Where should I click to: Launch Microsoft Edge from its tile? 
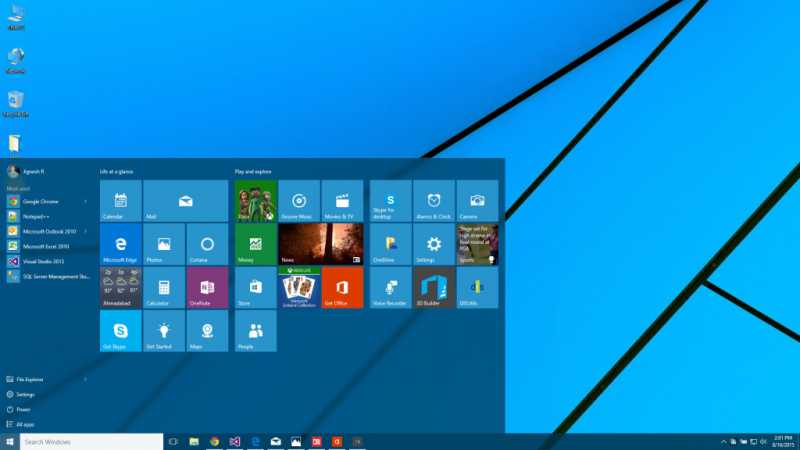click(120, 244)
